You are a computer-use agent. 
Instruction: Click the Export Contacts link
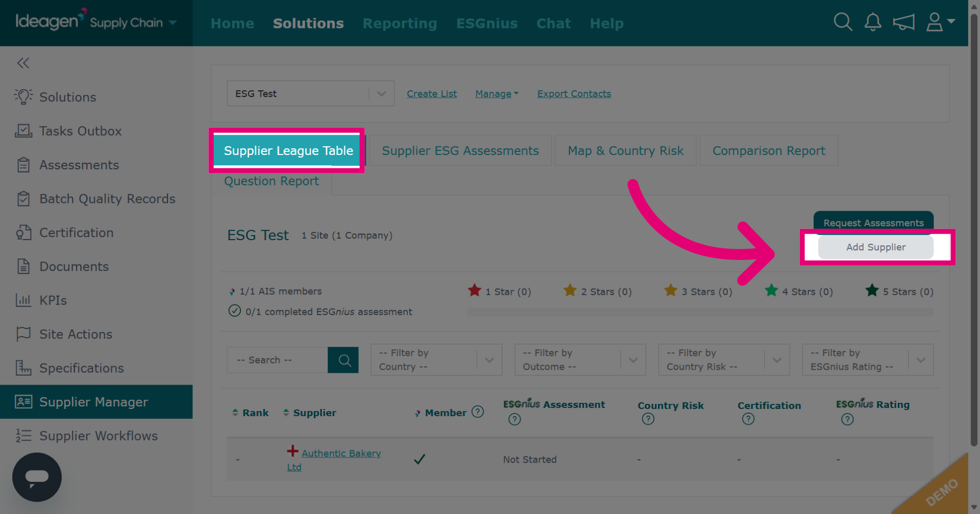[x=574, y=94]
